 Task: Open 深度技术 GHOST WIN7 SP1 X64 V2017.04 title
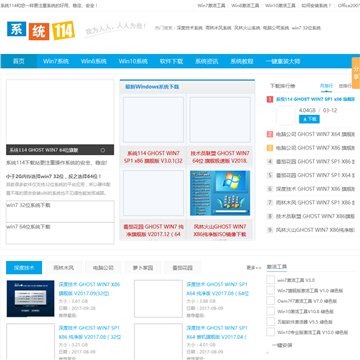(x=217, y=333)
